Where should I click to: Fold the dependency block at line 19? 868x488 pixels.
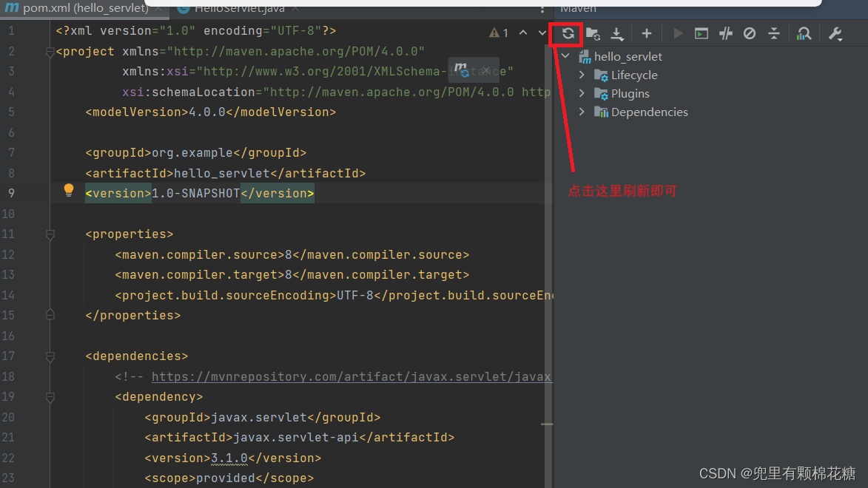coord(50,397)
